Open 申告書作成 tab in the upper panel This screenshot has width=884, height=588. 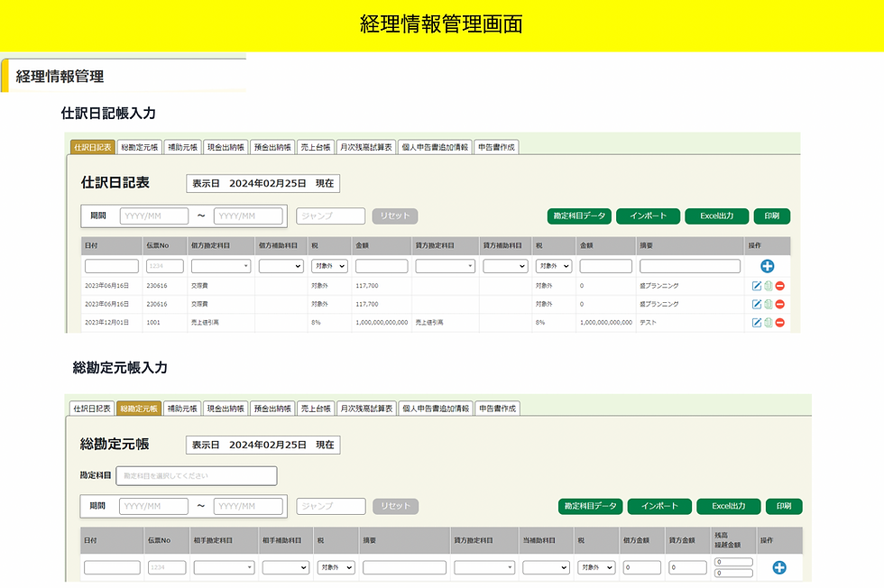(496, 147)
